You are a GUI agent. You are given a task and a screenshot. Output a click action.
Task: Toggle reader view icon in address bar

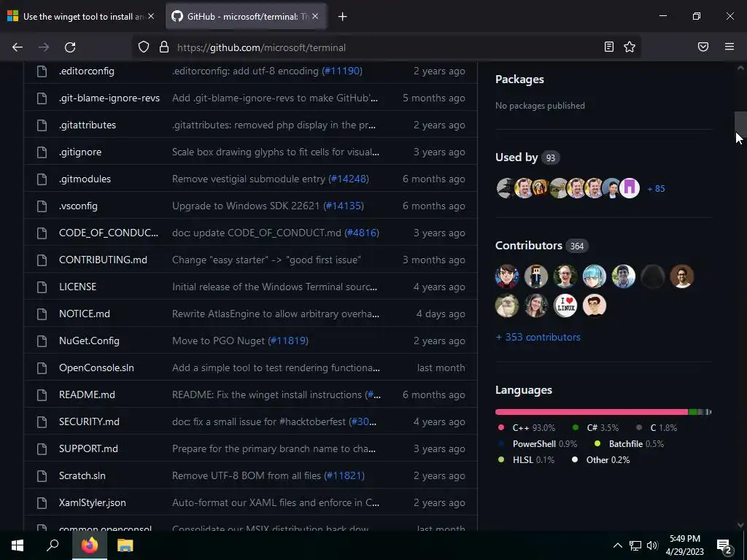point(609,47)
